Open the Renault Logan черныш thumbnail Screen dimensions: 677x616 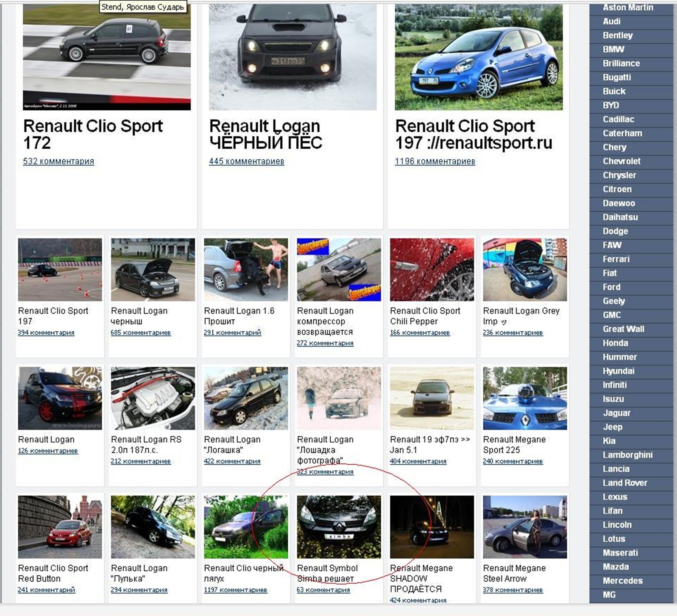click(x=153, y=269)
